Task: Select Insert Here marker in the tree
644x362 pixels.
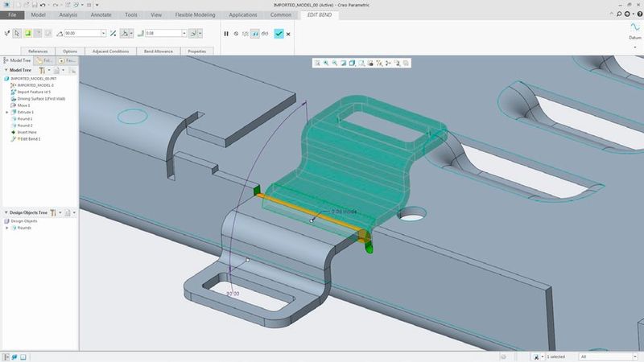Action: click(x=27, y=132)
